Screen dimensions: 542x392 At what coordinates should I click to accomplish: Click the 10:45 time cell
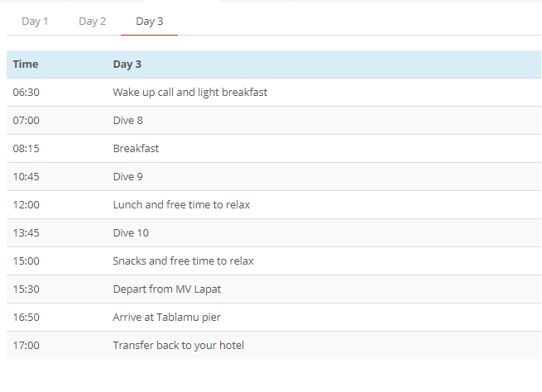tap(26, 176)
